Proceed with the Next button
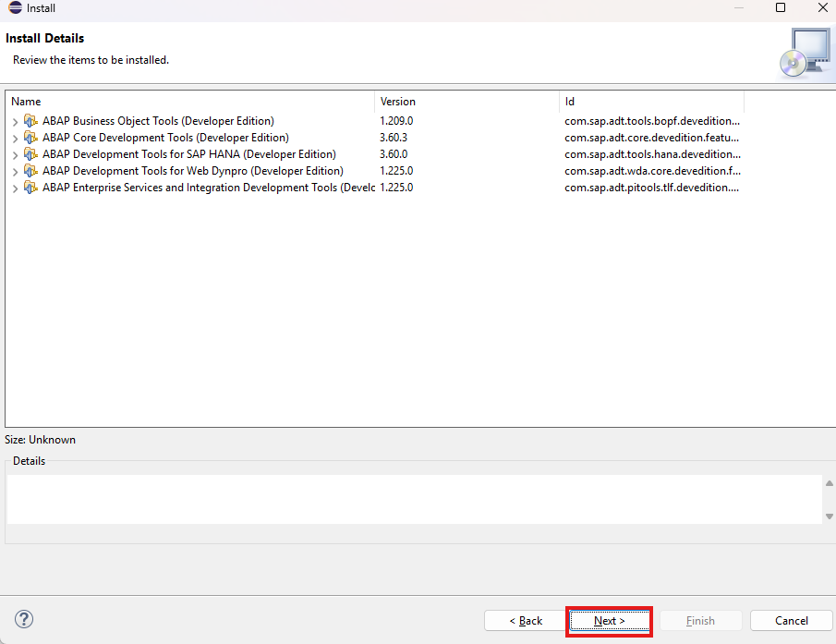This screenshot has height=644, width=836. [x=610, y=621]
